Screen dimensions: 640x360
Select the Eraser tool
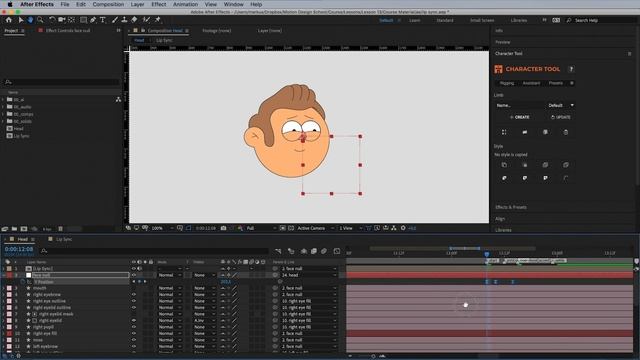pyautogui.click(x=134, y=20)
